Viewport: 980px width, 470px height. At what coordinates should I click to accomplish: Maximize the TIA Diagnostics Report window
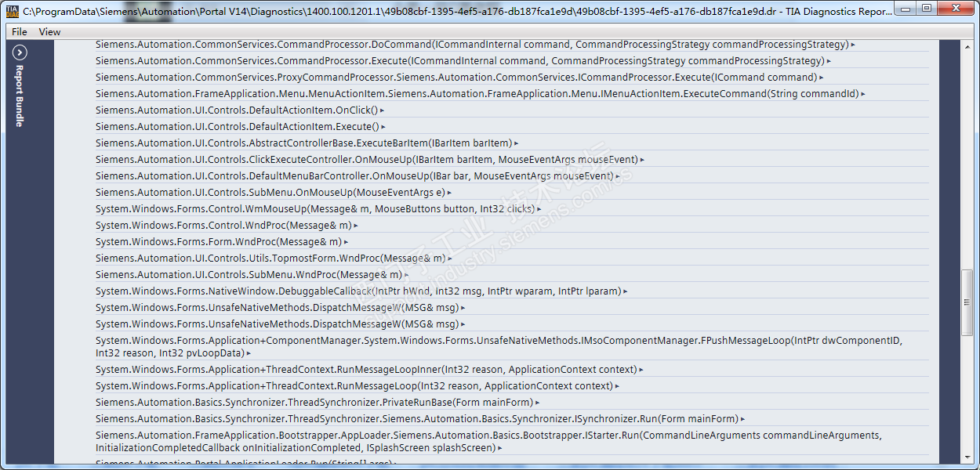pyautogui.click(x=926, y=8)
